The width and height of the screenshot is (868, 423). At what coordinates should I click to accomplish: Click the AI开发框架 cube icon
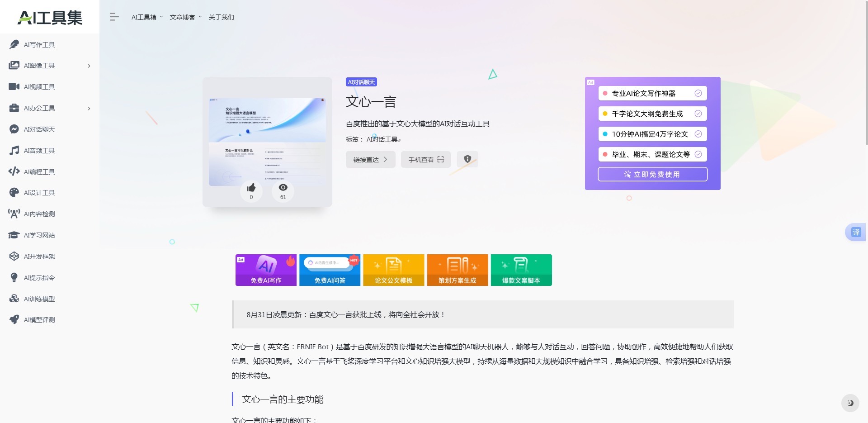pos(14,256)
